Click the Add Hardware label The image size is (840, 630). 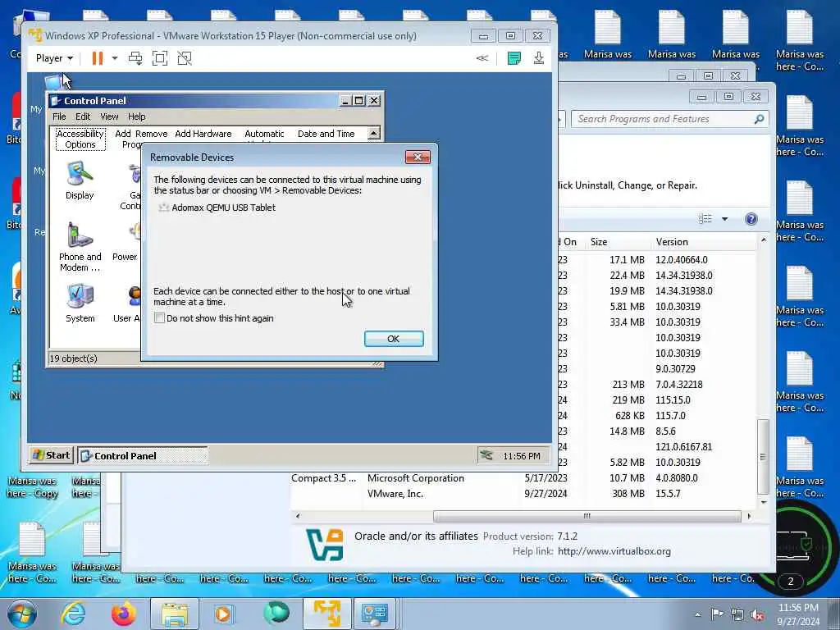pyautogui.click(x=203, y=134)
